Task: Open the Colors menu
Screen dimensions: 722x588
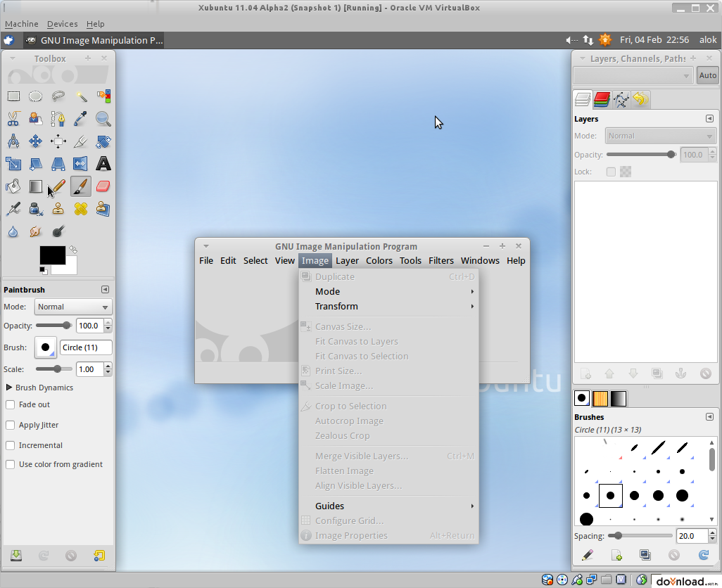Action: point(379,260)
